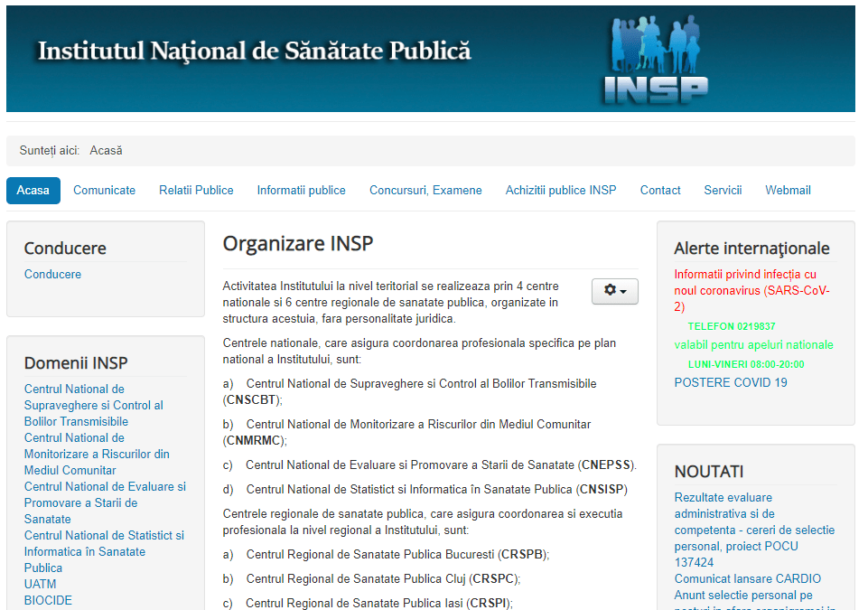
Task: Open Achizitii publice INSP page
Action: coord(561,191)
